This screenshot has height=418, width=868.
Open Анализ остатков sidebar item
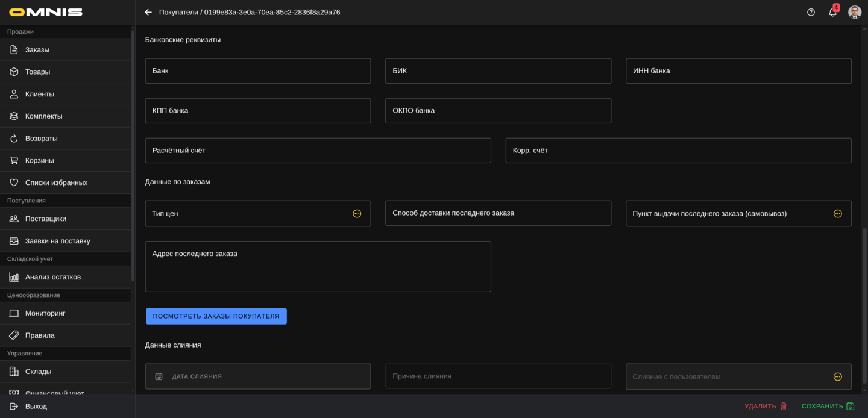click(52, 277)
